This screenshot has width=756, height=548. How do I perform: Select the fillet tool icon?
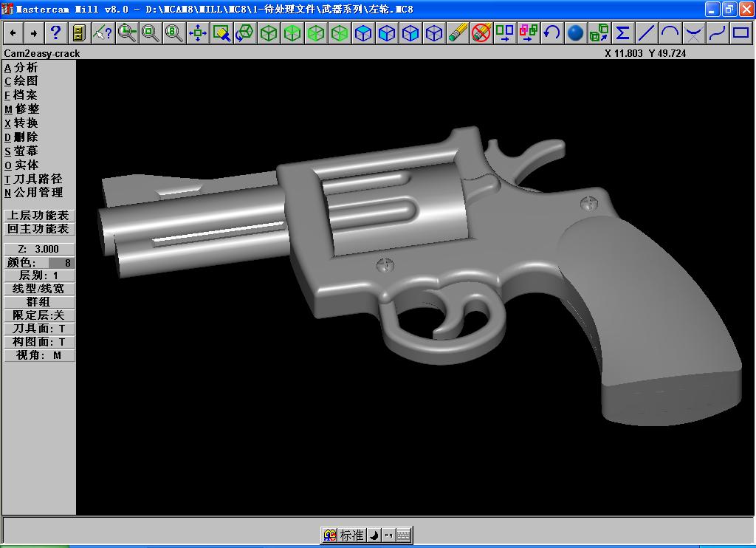tap(694, 33)
